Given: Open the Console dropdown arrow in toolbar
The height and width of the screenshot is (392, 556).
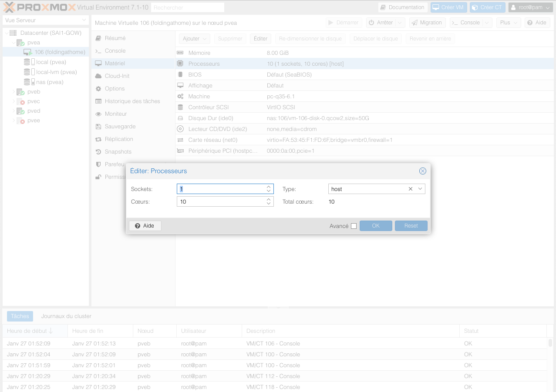Looking at the screenshot, I should tap(488, 23).
